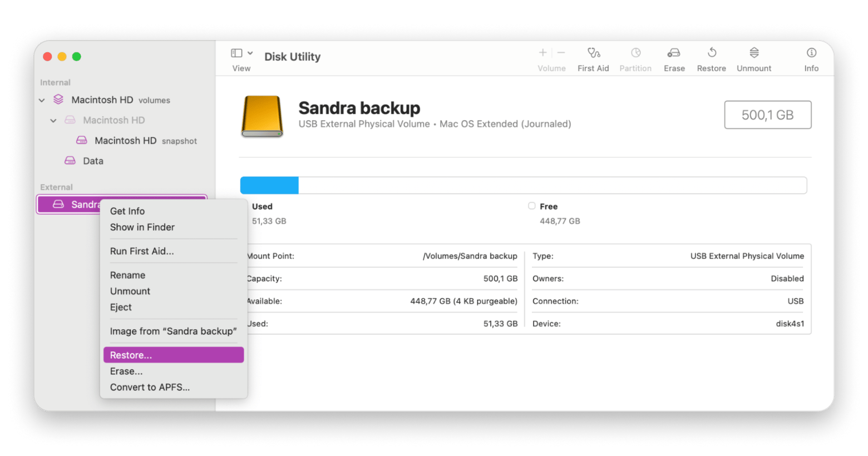Choose Convert to APFS... option
The height and width of the screenshot is (456, 868).
(x=150, y=387)
